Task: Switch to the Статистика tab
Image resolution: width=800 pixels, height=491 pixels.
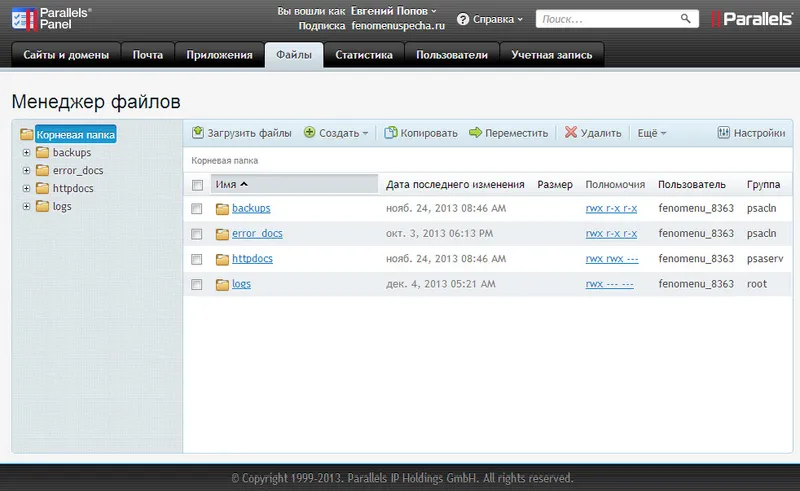Action: tap(364, 55)
